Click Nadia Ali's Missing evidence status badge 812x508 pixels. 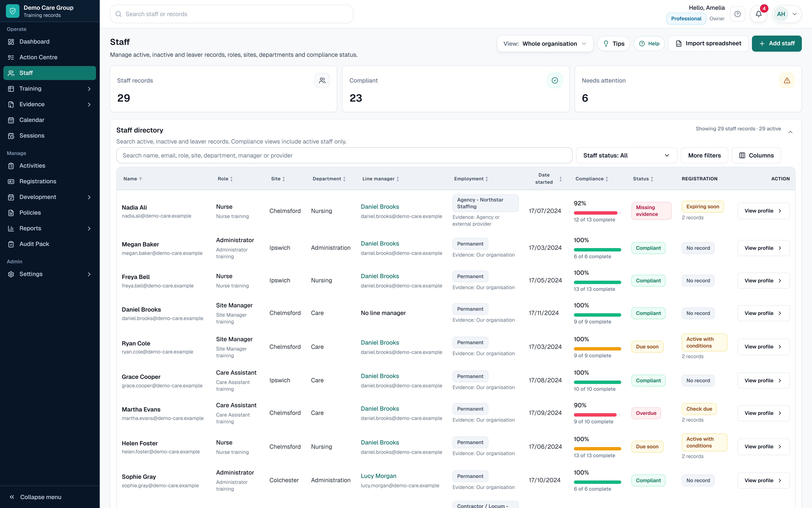(651, 211)
